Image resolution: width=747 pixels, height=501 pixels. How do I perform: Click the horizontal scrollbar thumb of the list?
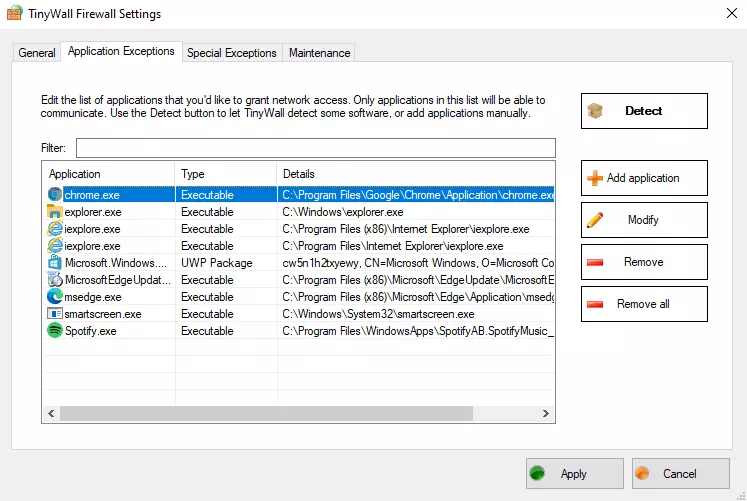click(x=266, y=413)
